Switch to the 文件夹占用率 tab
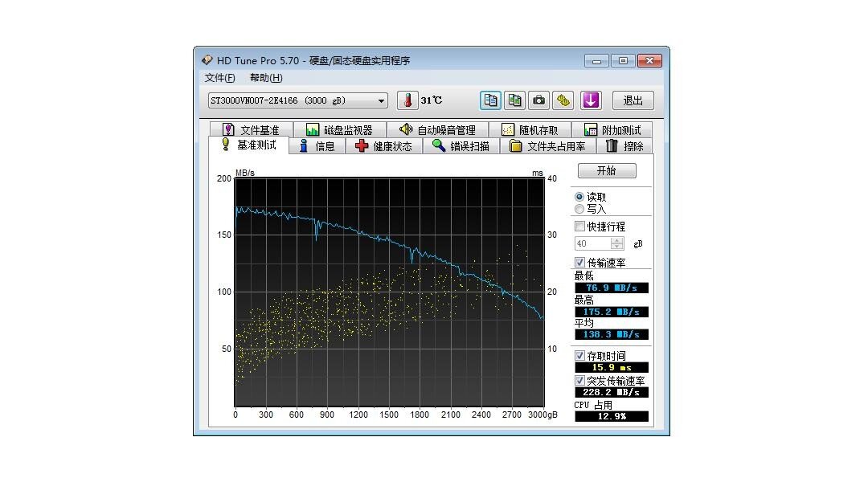 tap(548, 146)
